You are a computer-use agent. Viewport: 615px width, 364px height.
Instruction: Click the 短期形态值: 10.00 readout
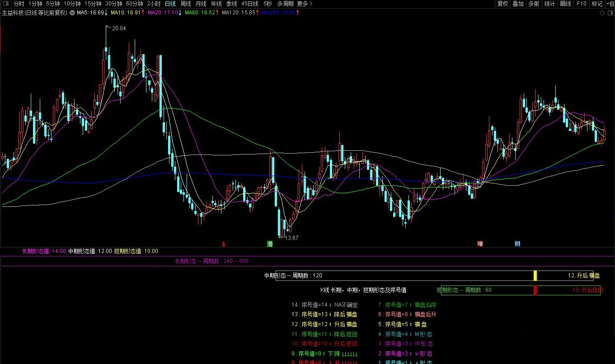coord(136,251)
